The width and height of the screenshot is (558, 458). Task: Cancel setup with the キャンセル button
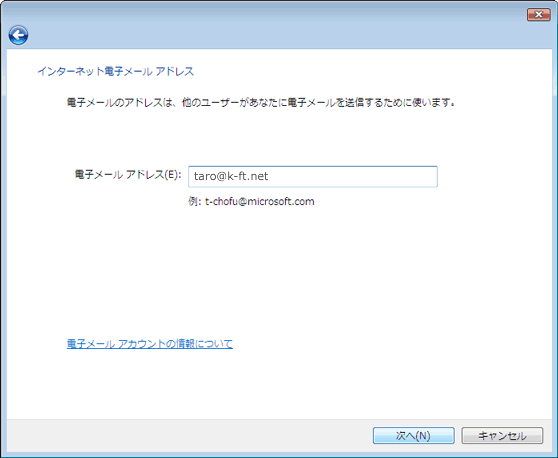pyautogui.click(x=502, y=436)
